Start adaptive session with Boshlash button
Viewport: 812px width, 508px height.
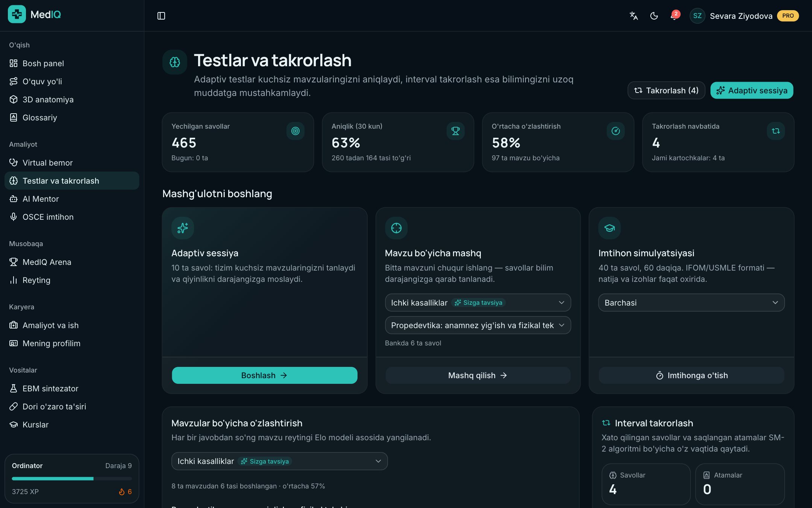(265, 376)
